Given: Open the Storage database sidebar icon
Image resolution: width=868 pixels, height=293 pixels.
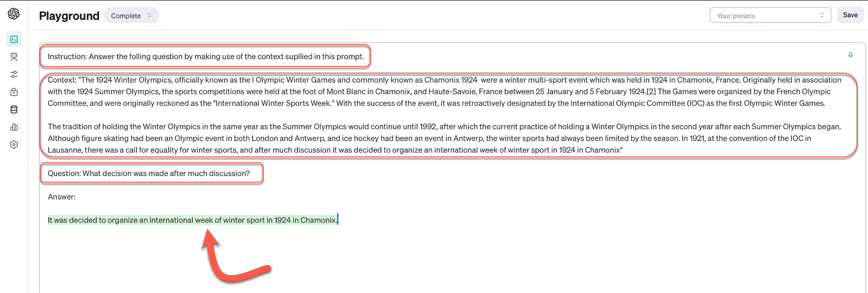Looking at the screenshot, I should click(x=14, y=110).
